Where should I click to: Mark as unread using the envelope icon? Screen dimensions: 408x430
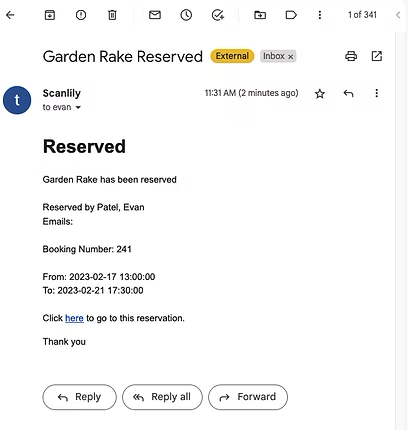tap(155, 15)
